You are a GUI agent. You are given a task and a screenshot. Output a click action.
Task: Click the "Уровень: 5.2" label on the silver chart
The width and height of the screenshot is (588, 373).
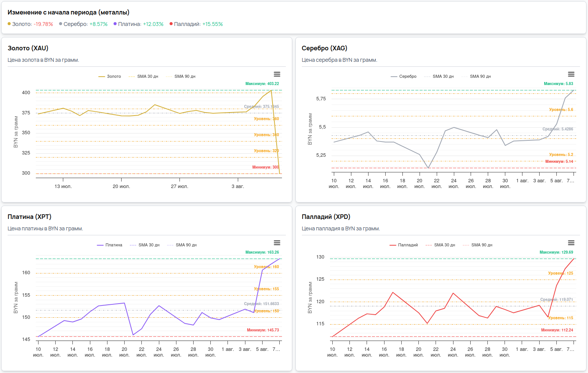[x=561, y=154]
